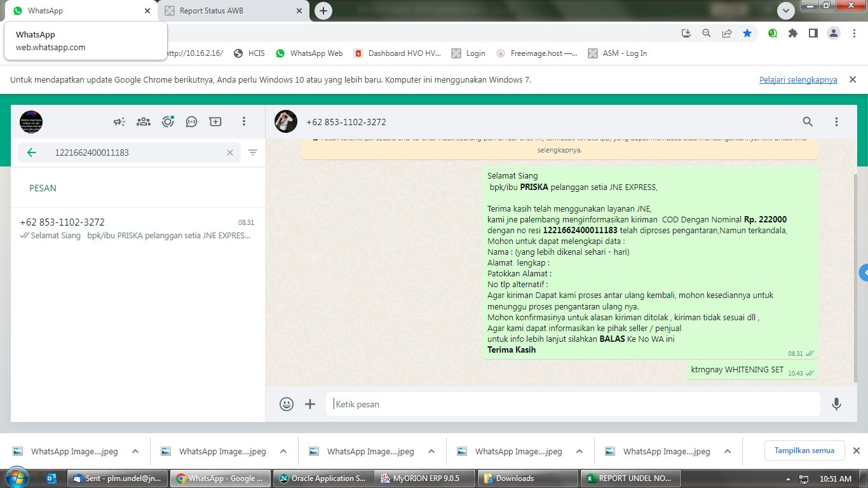Screen dimensions: 868x488
Task: Go back from search with green arrow
Action: (x=31, y=152)
